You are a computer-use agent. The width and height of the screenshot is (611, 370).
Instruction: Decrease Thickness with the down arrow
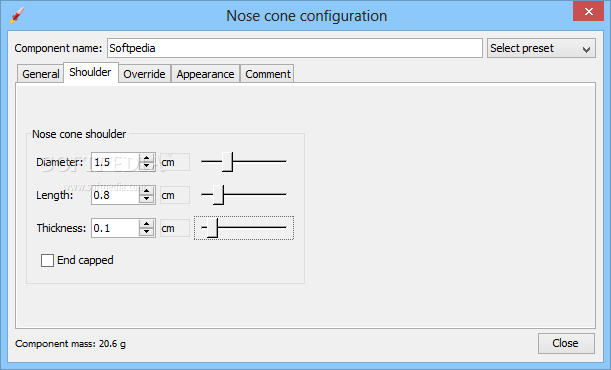(x=147, y=233)
